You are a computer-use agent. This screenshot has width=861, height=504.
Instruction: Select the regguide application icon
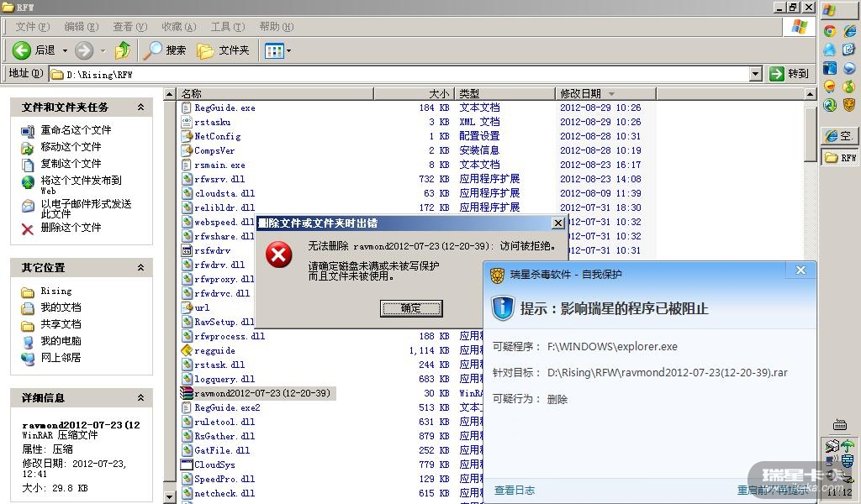tap(187, 350)
